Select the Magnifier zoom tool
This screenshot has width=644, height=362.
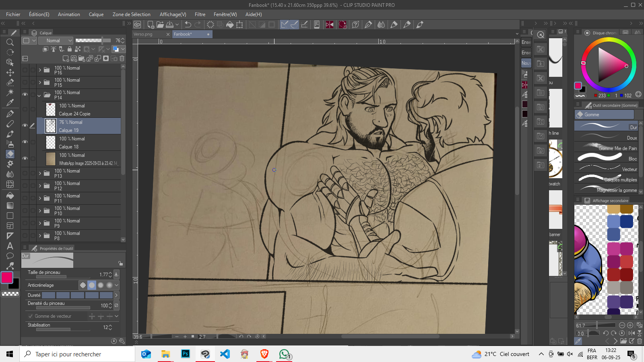coord(10,42)
